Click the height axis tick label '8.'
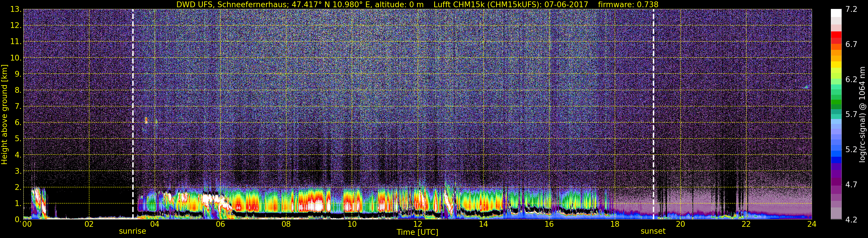Screen dimensions: 868x238 pos(18,90)
